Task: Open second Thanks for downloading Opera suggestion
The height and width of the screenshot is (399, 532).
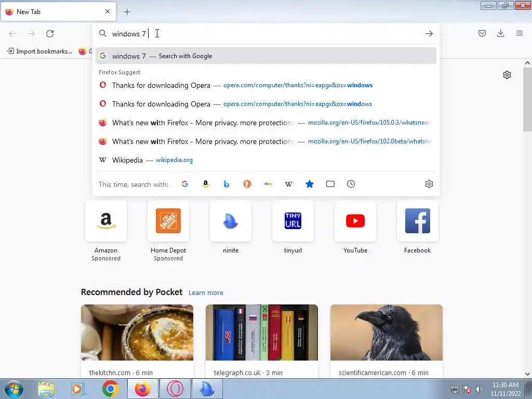Action: [266, 104]
